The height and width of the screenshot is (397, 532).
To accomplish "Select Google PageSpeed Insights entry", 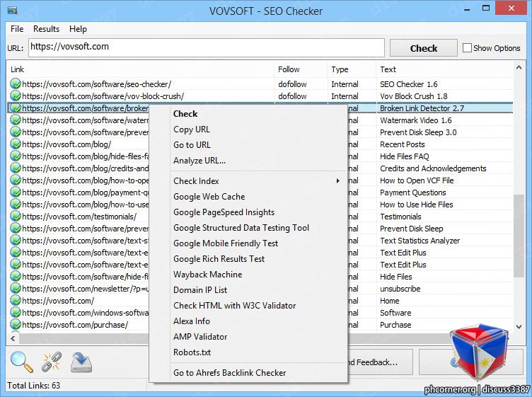I will pyautogui.click(x=224, y=212).
